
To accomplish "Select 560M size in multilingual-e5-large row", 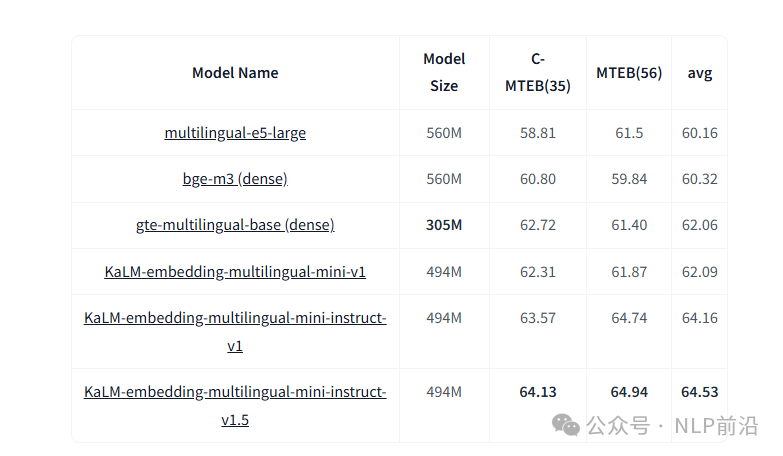I will point(444,133).
